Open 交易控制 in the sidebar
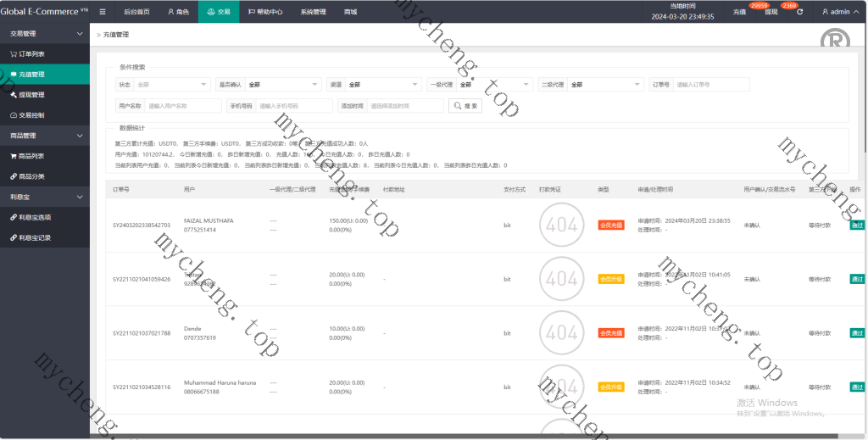This screenshot has height=440, width=868. 32,114
